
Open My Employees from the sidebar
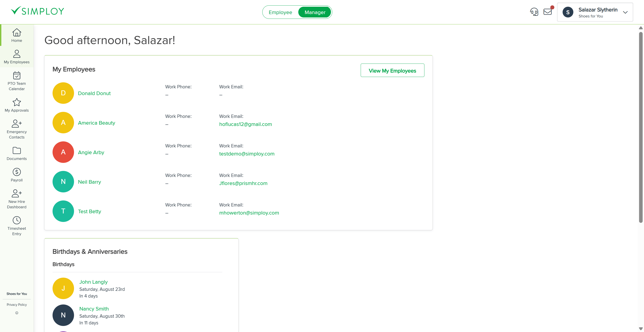[x=17, y=57]
